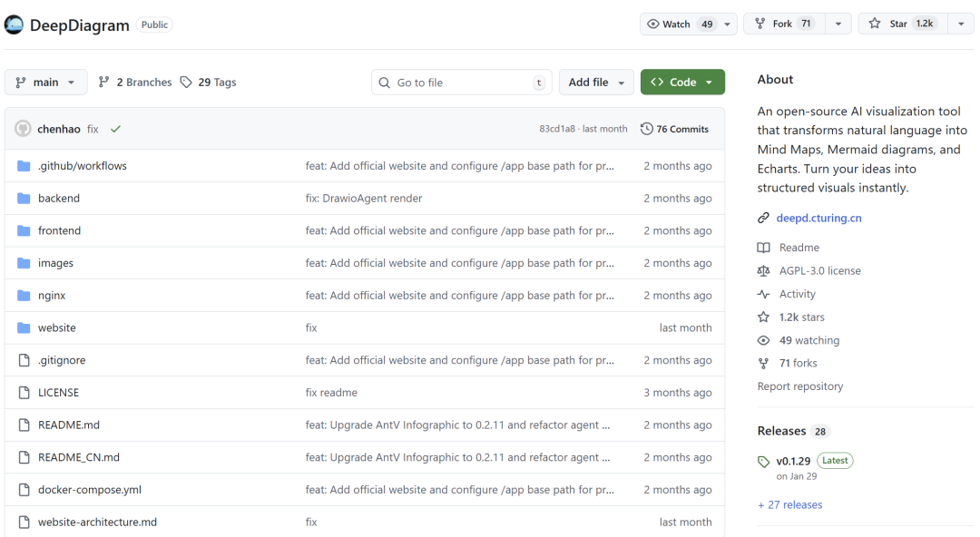The width and height of the screenshot is (980, 537).
Task: Click the + 27 releases link
Action: (x=789, y=505)
